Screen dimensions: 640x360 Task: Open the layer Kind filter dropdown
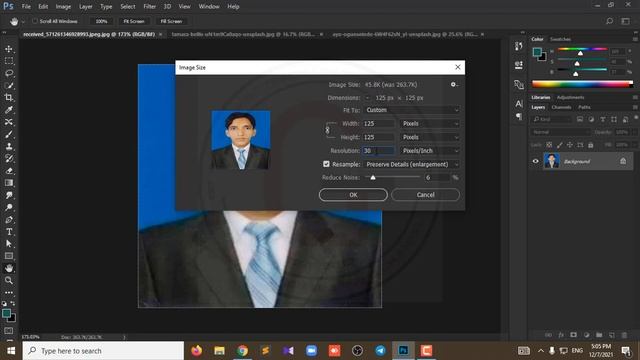coord(551,119)
